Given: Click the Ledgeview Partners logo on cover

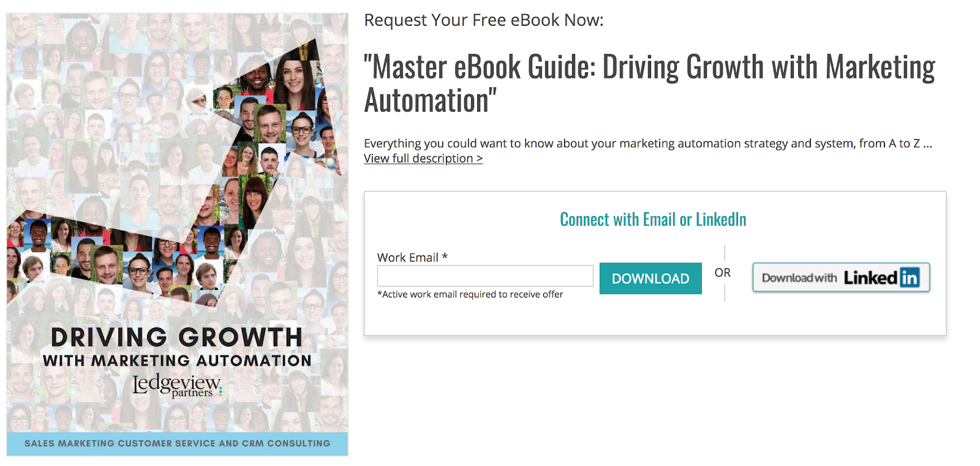Looking at the screenshot, I should click(x=178, y=385).
